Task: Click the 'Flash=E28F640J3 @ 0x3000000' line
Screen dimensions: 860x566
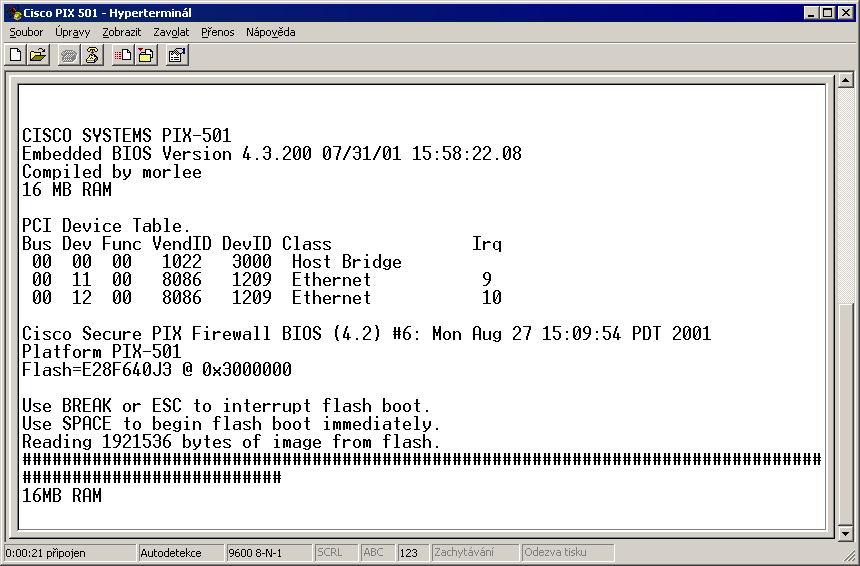Action: point(157,370)
